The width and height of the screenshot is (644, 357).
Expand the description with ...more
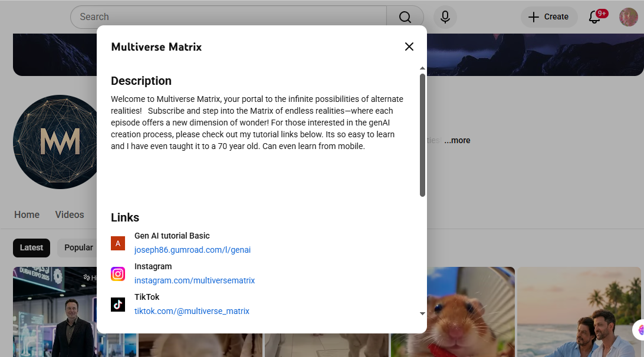457,140
